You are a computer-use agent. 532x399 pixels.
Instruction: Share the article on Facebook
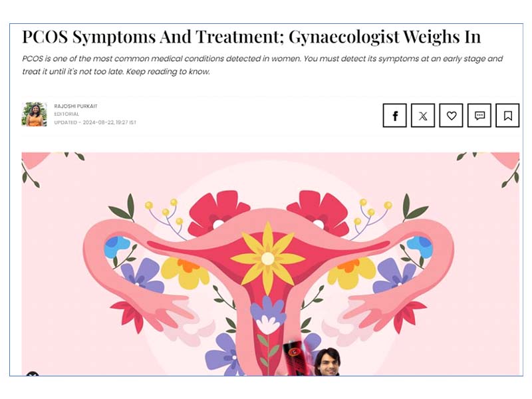[x=394, y=116]
